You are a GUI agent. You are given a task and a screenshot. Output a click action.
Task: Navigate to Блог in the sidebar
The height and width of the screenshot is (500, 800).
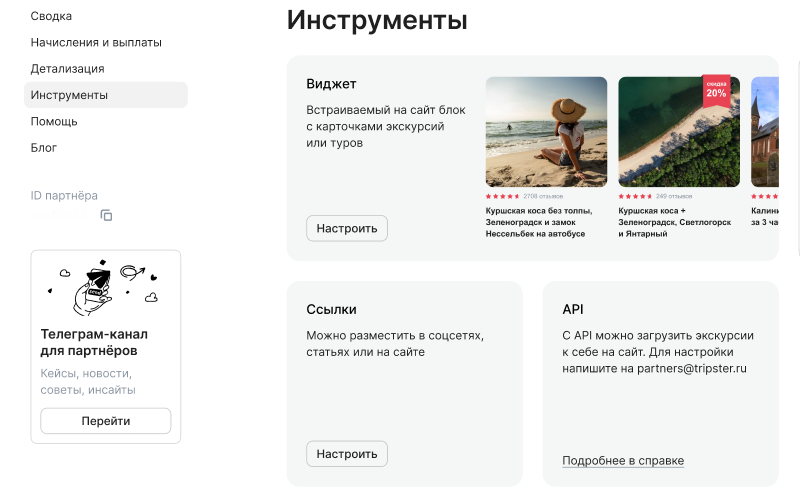[44, 147]
